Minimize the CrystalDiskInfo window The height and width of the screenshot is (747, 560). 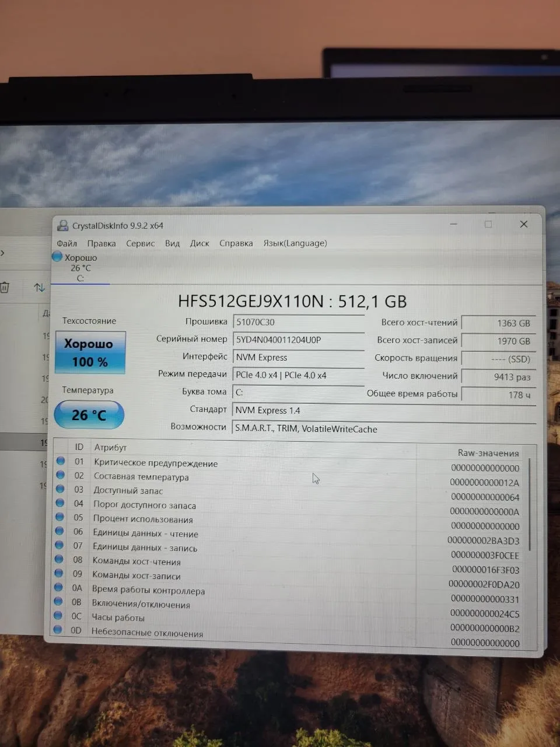(454, 224)
